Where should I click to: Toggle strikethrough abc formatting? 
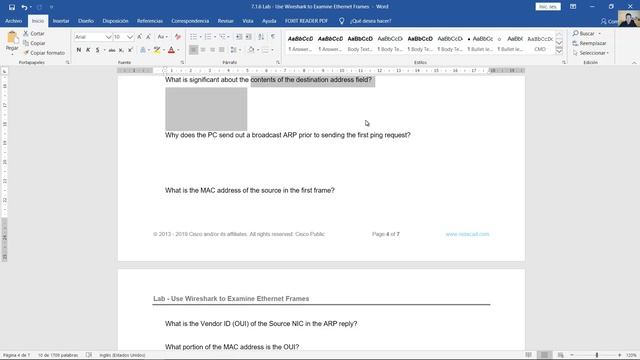tap(112, 50)
